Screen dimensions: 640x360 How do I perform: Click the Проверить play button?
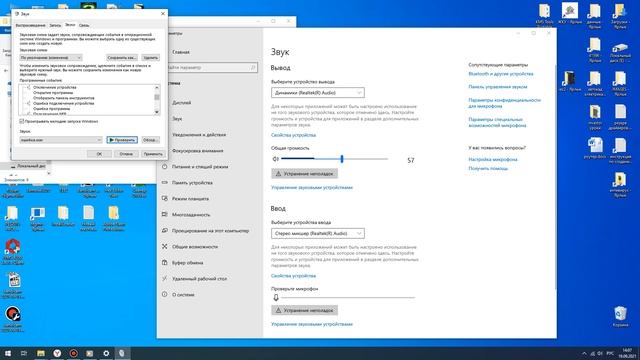point(122,140)
